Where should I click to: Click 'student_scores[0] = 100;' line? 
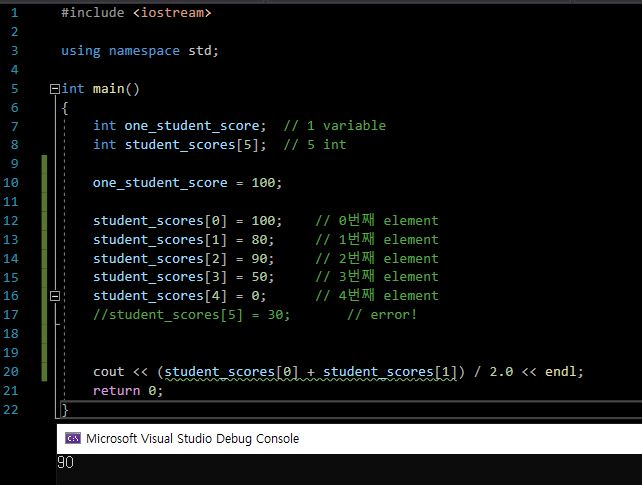pos(188,221)
